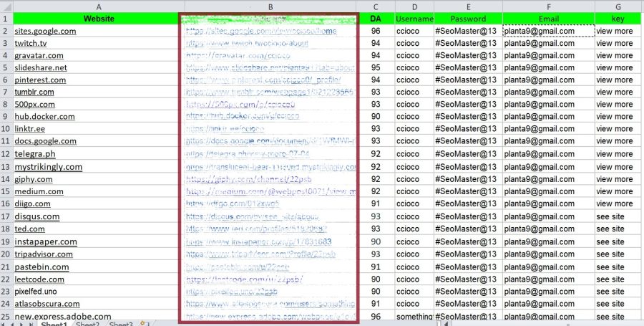Open the giphy.com link
Viewport: 644px width, 326px height.
point(34,179)
